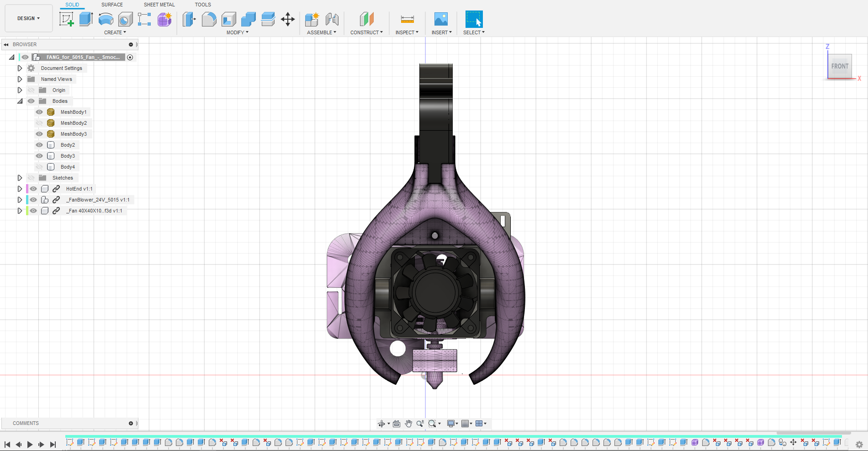Click the FRONT face of view cube
Screen dimensions: 868x451
click(840, 66)
